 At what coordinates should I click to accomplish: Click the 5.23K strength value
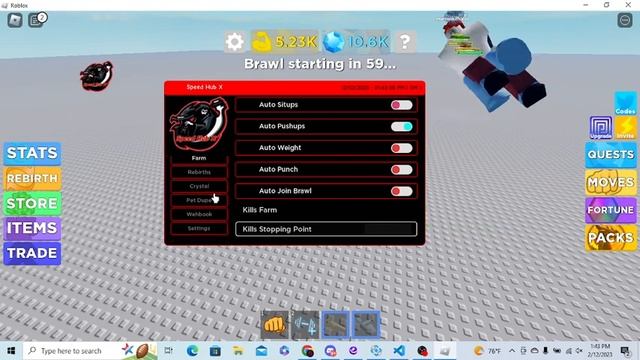(x=296, y=42)
